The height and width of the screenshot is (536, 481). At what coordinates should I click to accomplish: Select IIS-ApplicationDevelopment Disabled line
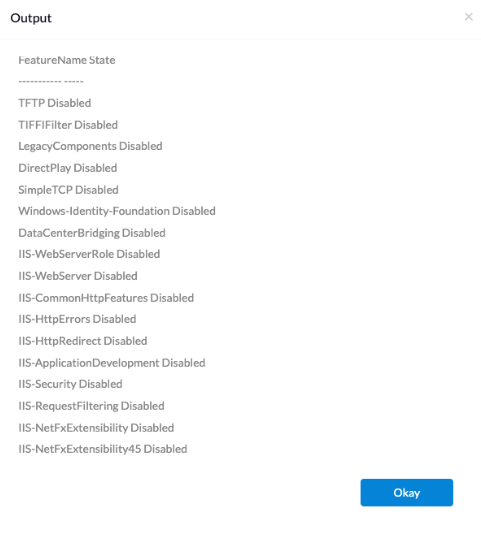(x=112, y=363)
